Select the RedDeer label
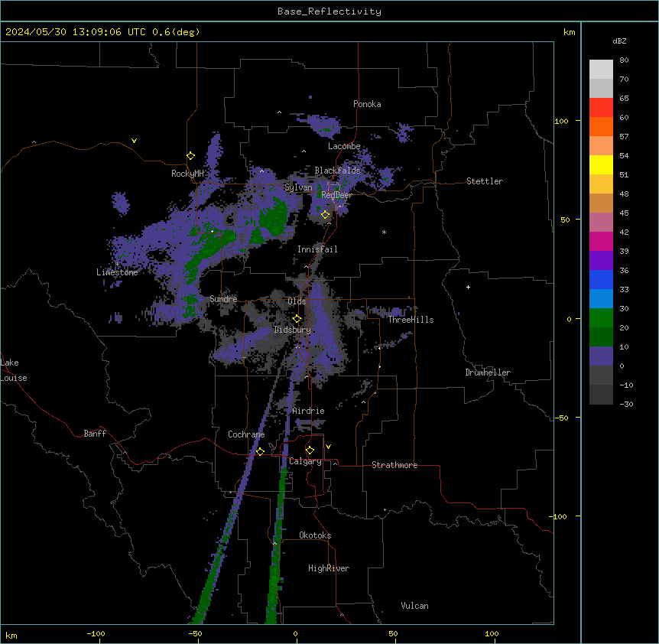 [336, 195]
